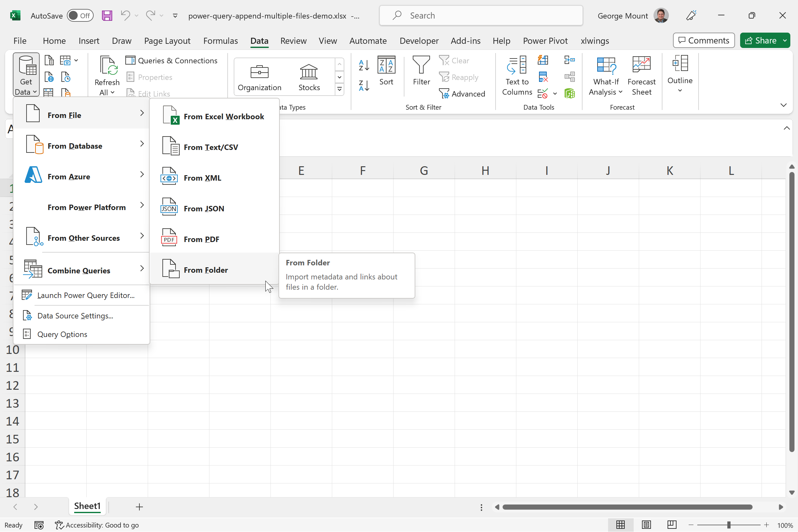Click Advanced filter icon
The image size is (798, 532).
(462, 94)
